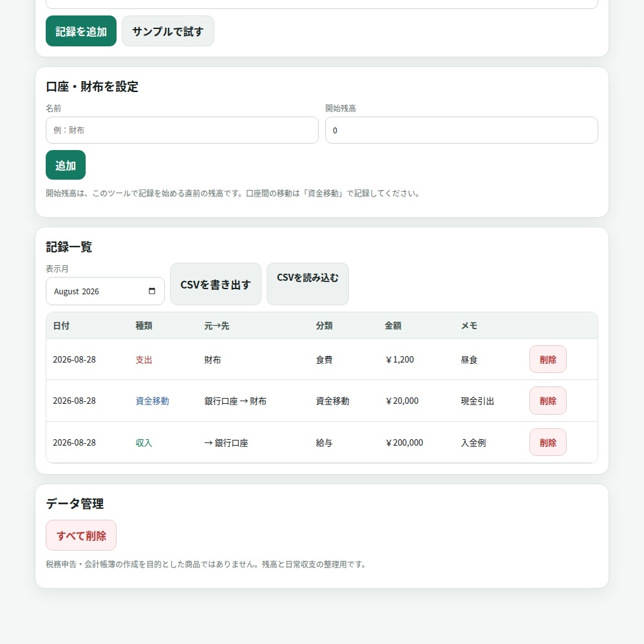Try sample data with サンプルで試す

[168, 31]
